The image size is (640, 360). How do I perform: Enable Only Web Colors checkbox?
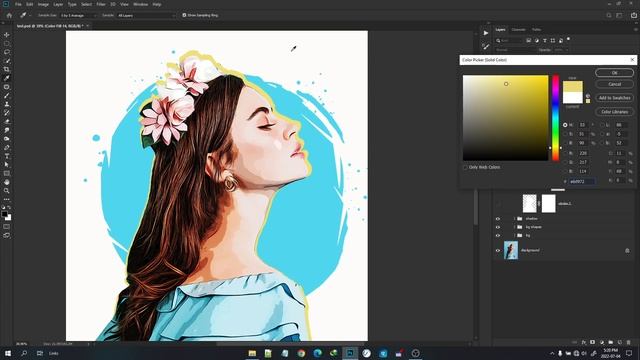(465, 167)
